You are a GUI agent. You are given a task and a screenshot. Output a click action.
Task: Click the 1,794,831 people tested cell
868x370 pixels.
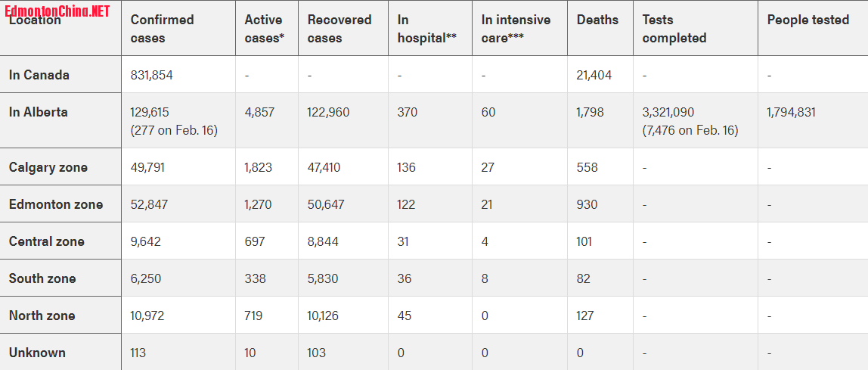(792, 112)
